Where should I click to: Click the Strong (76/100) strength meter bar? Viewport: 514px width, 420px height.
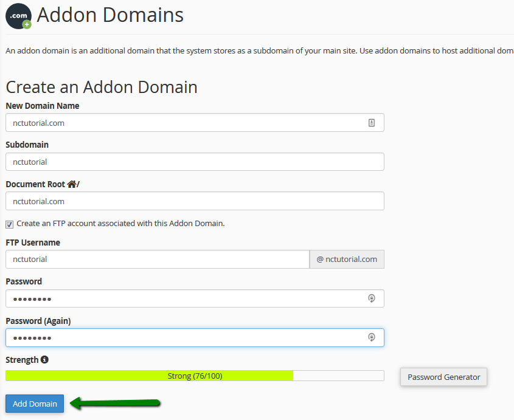coord(195,376)
